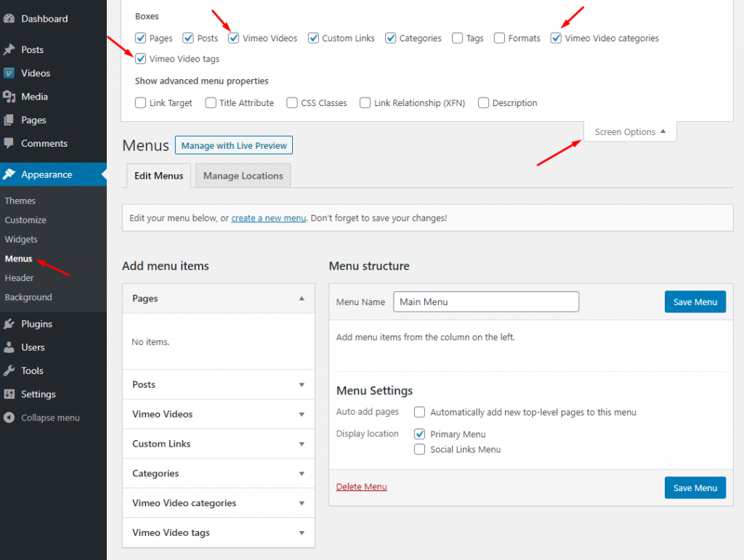Expand the Vimeo Videos accordion section
Screen dimensions: 744x560
219,414
